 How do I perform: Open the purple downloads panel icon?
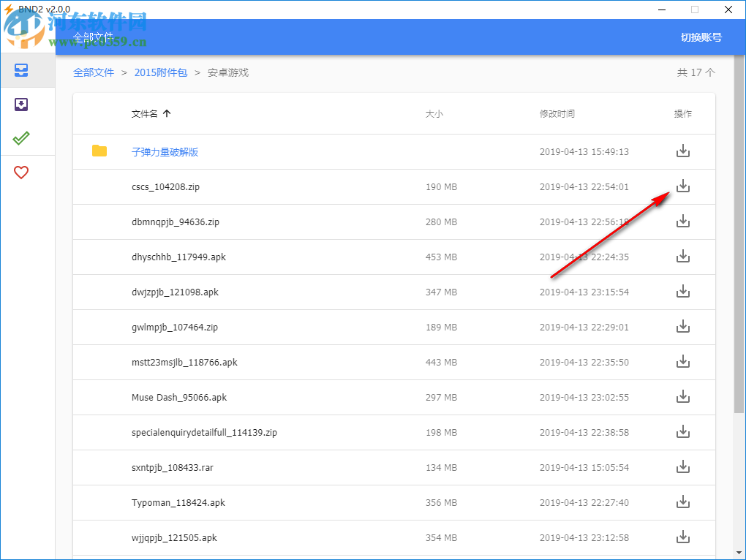click(21, 104)
